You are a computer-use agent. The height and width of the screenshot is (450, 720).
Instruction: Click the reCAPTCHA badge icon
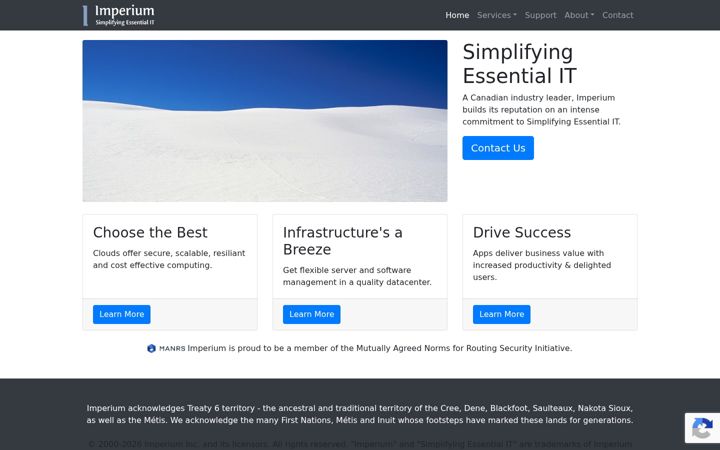coord(702,428)
